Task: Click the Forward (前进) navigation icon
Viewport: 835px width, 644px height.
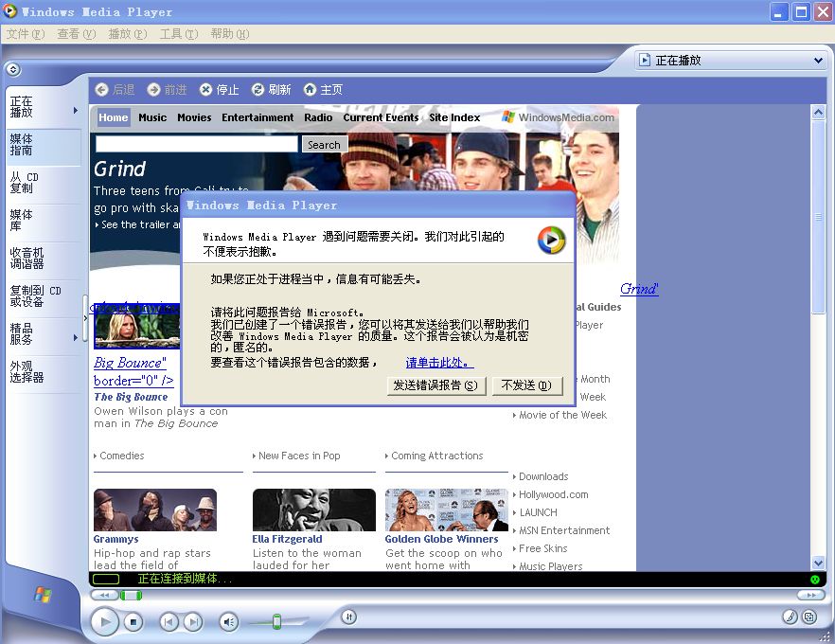Action: pos(154,89)
